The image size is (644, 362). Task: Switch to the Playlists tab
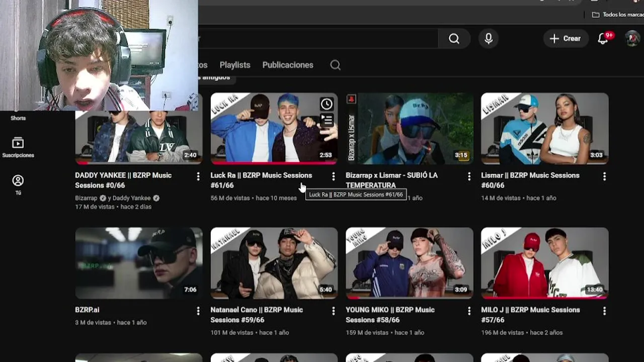pyautogui.click(x=235, y=65)
